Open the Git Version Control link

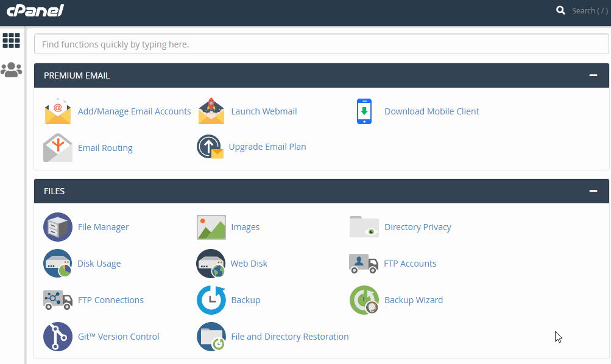pos(118,337)
